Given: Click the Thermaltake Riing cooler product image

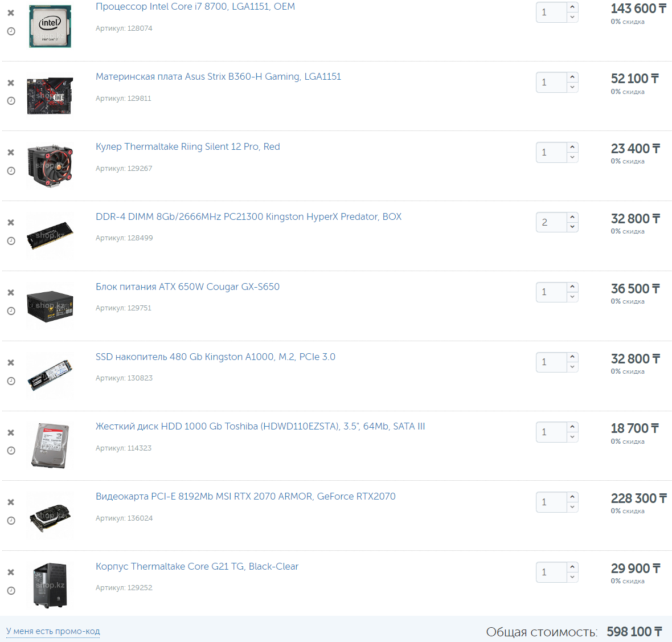Looking at the screenshot, I should 50,166.
